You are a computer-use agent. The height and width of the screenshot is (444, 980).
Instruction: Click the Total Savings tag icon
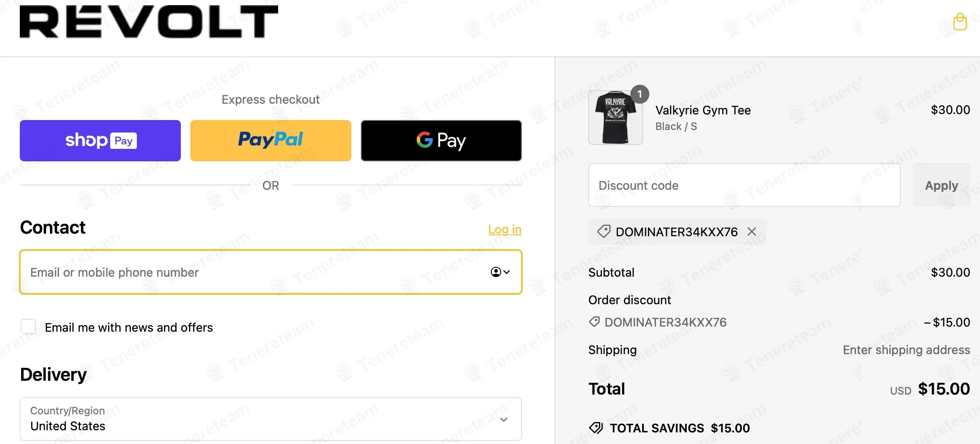(x=596, y=428)
